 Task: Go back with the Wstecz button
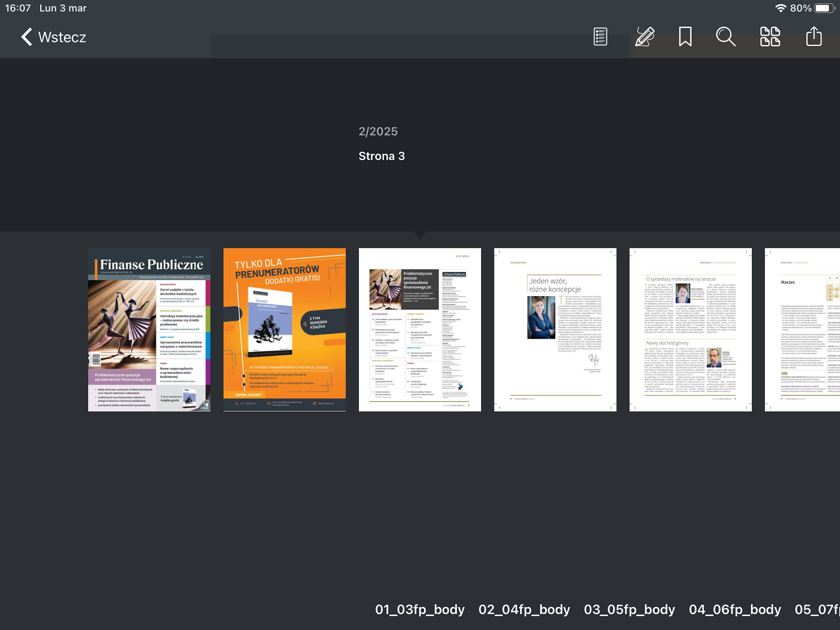coord(53,37)
